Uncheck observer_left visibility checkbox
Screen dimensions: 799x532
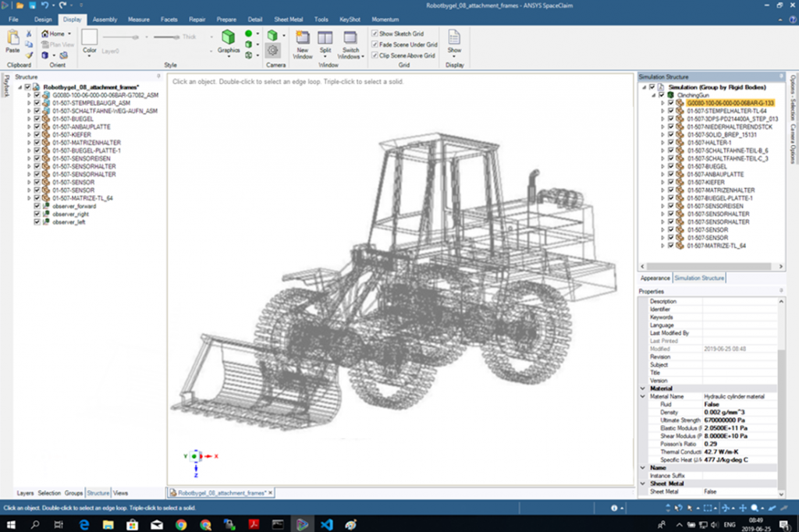point(37,222)
